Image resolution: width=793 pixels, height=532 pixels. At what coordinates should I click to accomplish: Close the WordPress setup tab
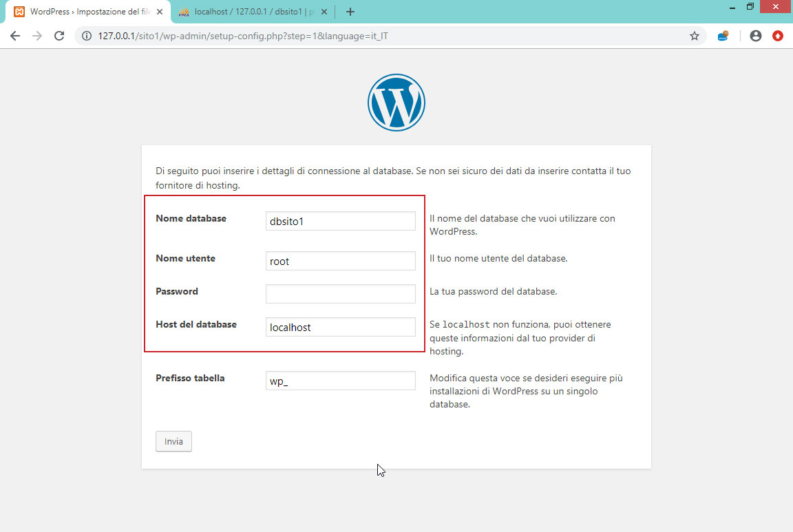(x=160, y=12)
